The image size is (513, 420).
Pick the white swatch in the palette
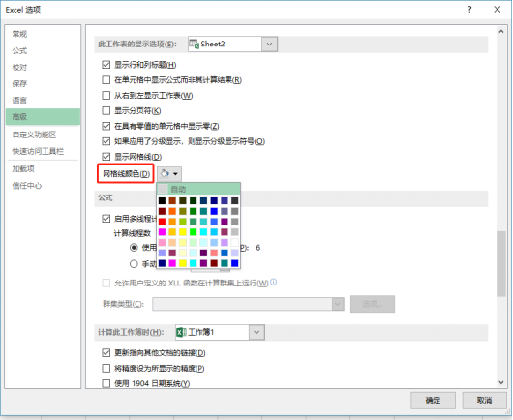tap(234, 242)
